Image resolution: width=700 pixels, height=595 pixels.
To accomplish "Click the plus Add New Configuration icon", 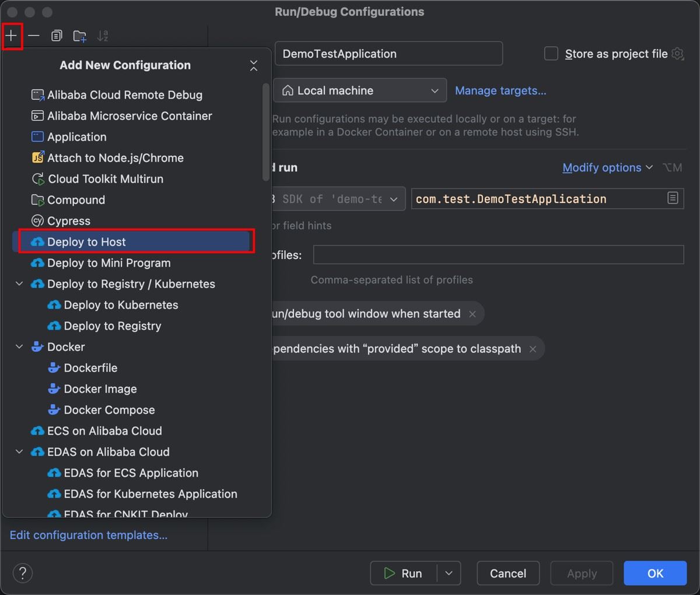I will [x=12, y=36].
